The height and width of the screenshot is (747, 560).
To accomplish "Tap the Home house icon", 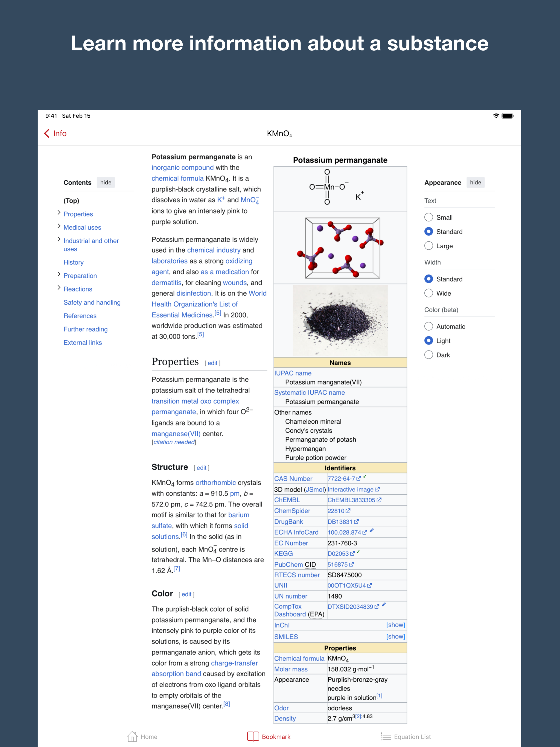I will coord(132,736).
